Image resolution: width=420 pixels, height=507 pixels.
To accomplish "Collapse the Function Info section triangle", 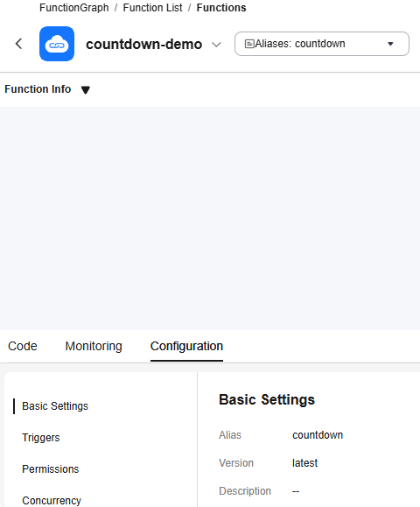I will click(86, 89).
